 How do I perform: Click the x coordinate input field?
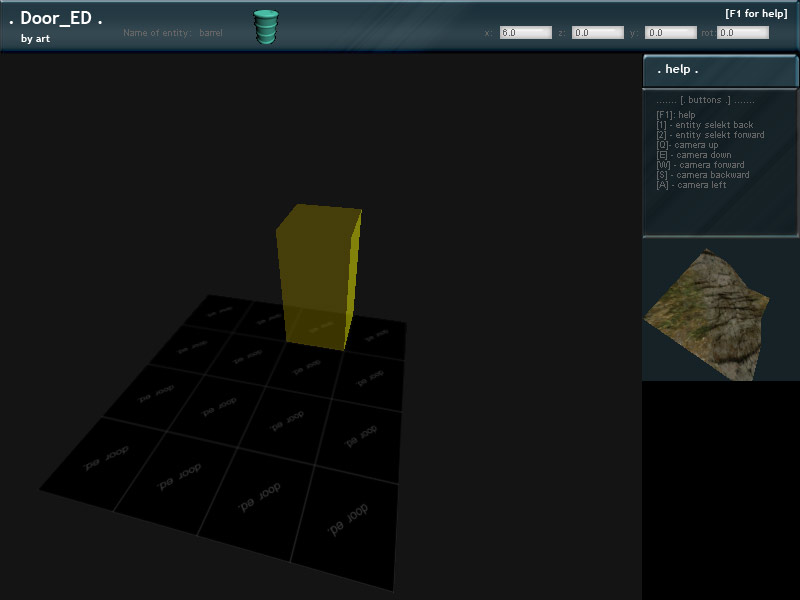click(x=525, y=33)
